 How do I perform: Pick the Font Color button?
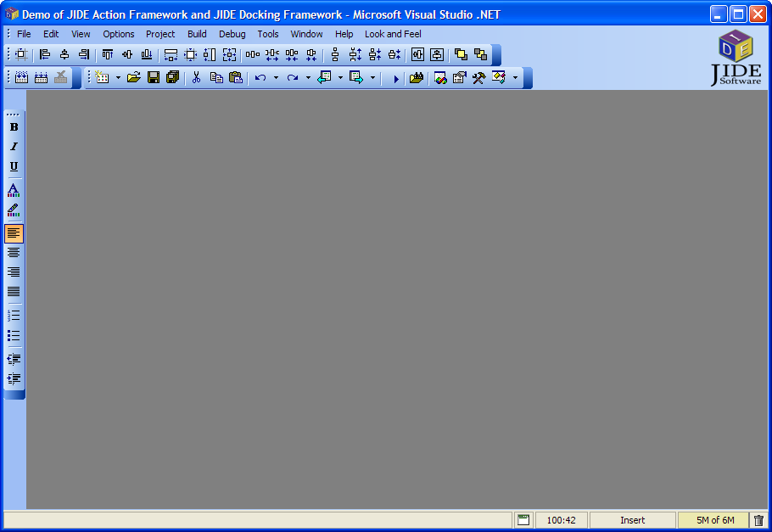14,190
